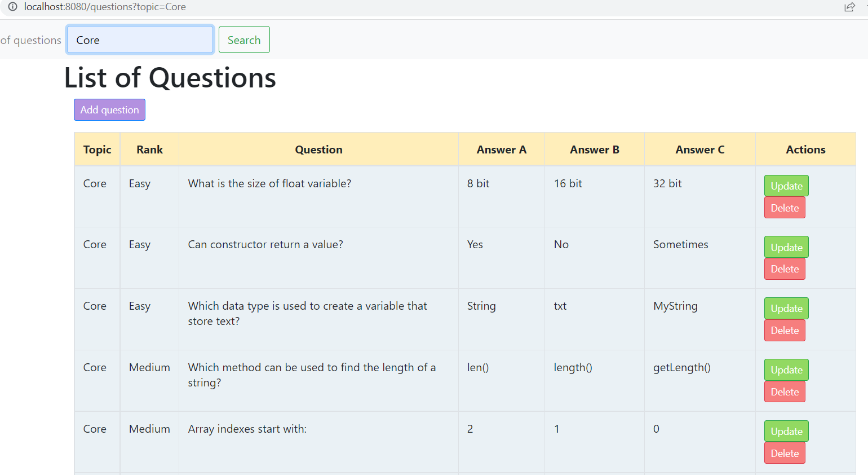868x475 pixels.
Task: Update the data type text question
Action: (786, 308)
